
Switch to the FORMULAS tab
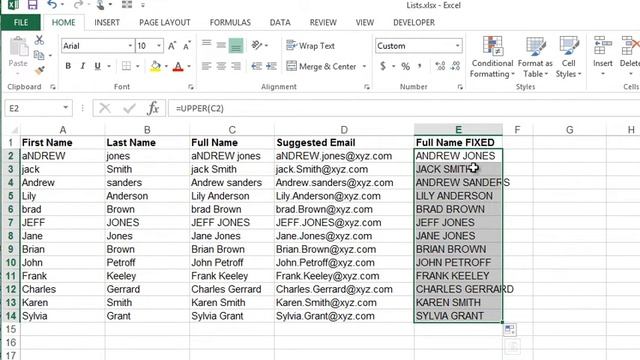coord(230,22)
